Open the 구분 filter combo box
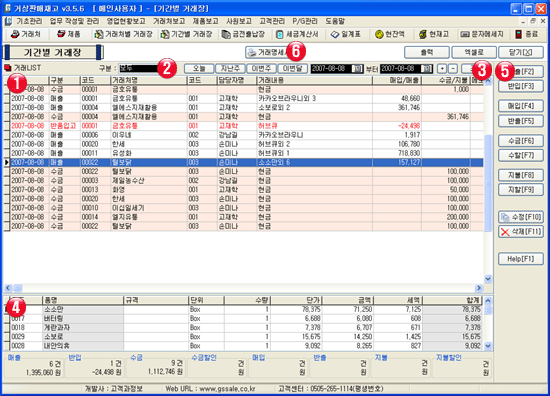Image resolution: width=550 pixels, height=396 pixels. 138,68
